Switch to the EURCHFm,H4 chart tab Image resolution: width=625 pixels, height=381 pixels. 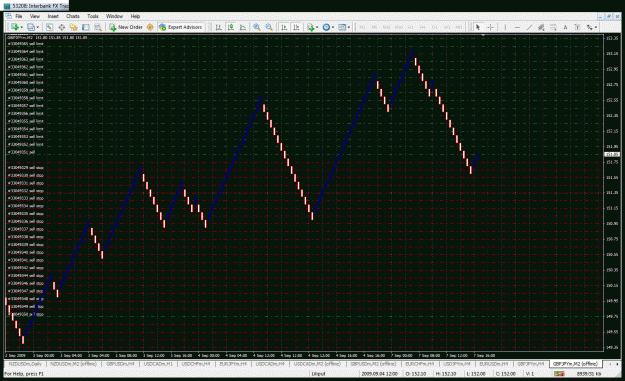(x=420, y=364)
